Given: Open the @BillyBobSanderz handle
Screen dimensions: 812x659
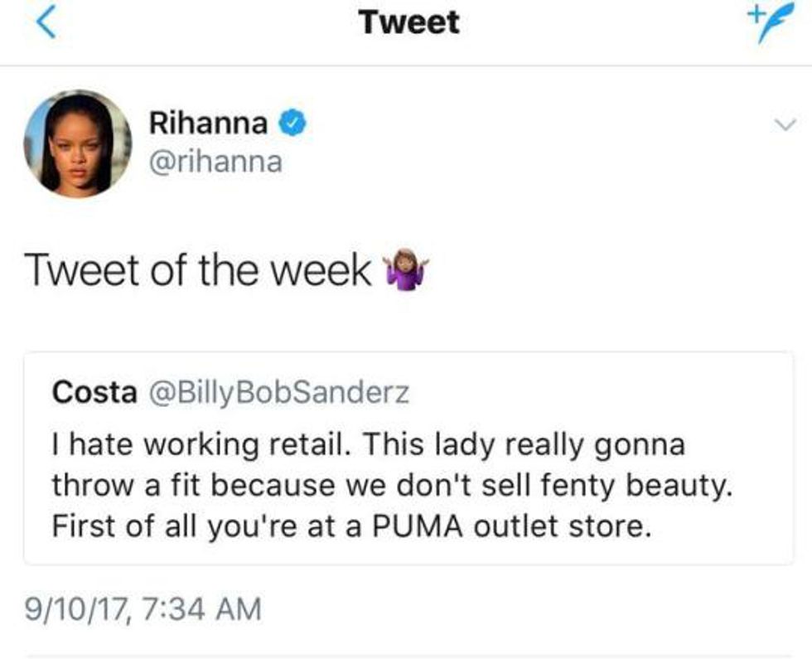Looking at the screenshot, I should tap(277, 392).
